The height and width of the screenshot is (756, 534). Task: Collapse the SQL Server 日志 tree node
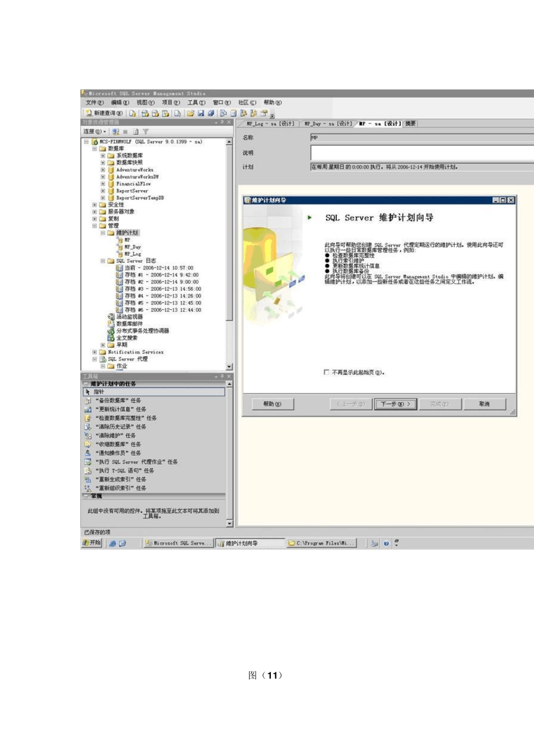pyautogui.click(x=103, y=261)
